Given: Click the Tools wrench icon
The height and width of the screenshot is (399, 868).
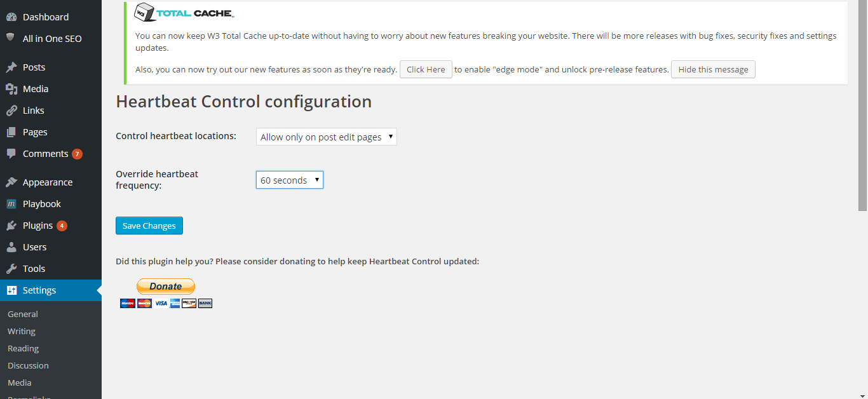Looking at the screenshot, I should [11, 269].
